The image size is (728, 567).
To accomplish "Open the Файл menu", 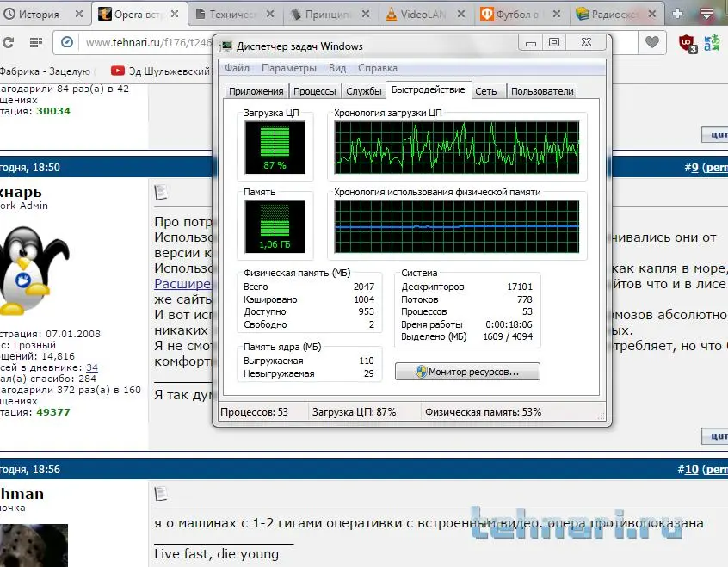I will (x=237, y=68).
